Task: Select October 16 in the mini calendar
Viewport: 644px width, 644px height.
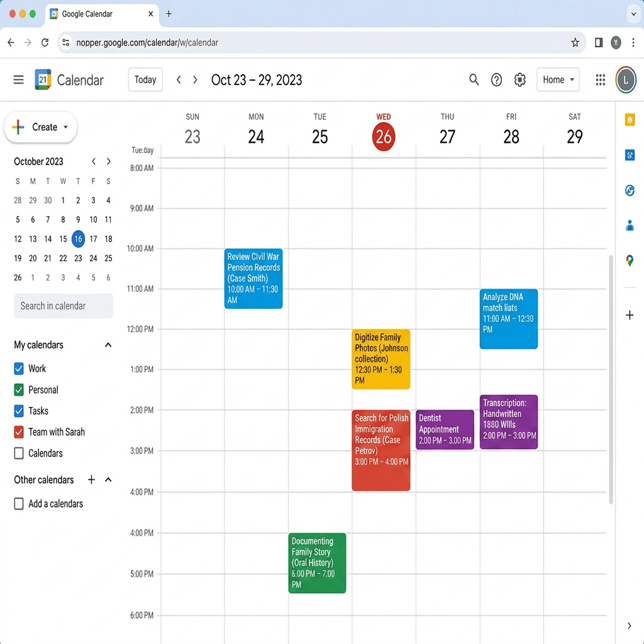Action: click(78, 239)
